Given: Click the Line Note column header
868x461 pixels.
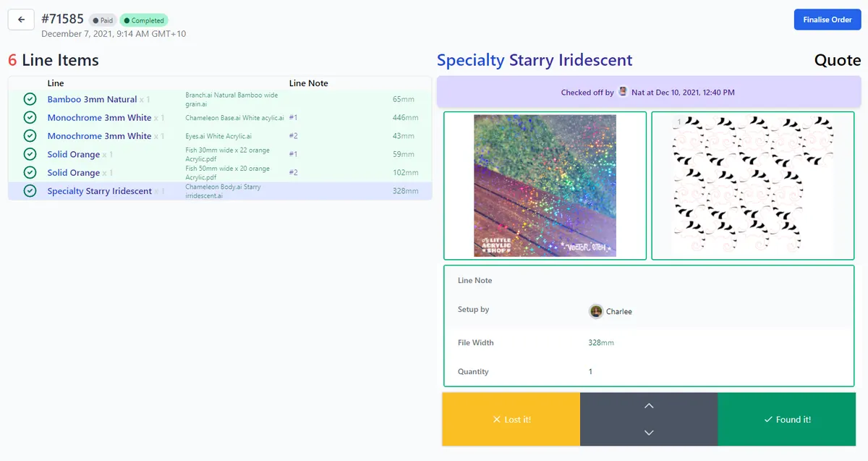Looking at the screenshot, I should tap(309, 83).
